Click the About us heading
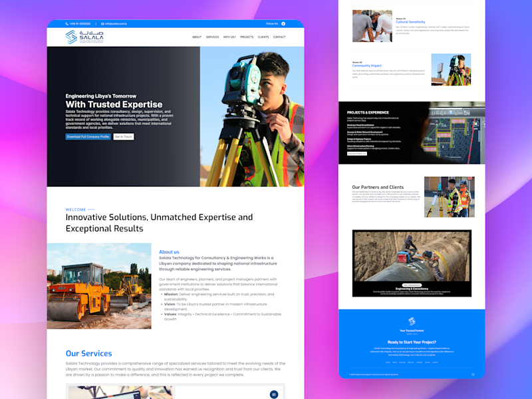The image size is (532, 399). coord(169,252)
